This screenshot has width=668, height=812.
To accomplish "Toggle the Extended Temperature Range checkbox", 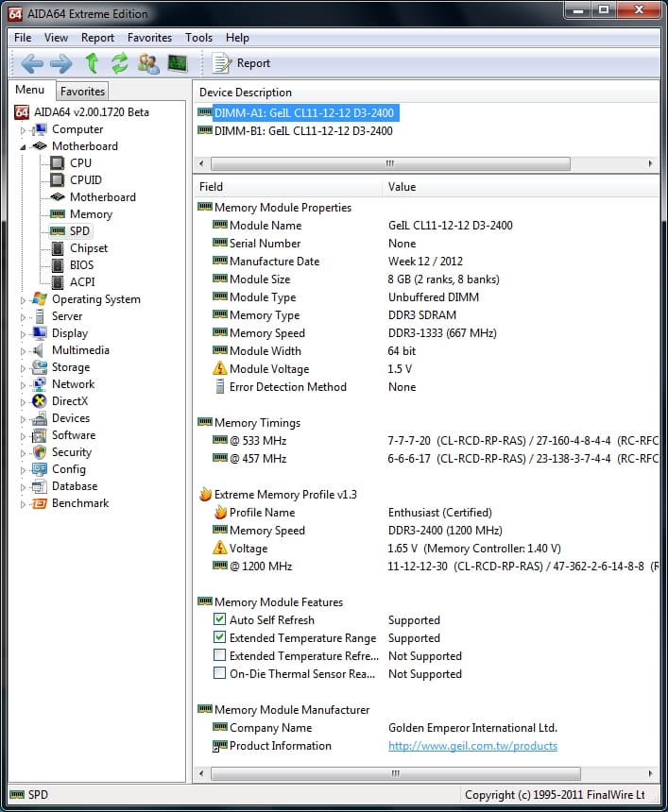I will point(220,637).
